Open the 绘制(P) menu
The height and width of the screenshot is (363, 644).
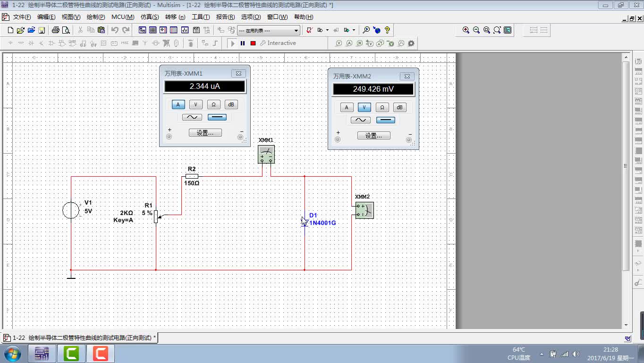(x=96, y=17)
